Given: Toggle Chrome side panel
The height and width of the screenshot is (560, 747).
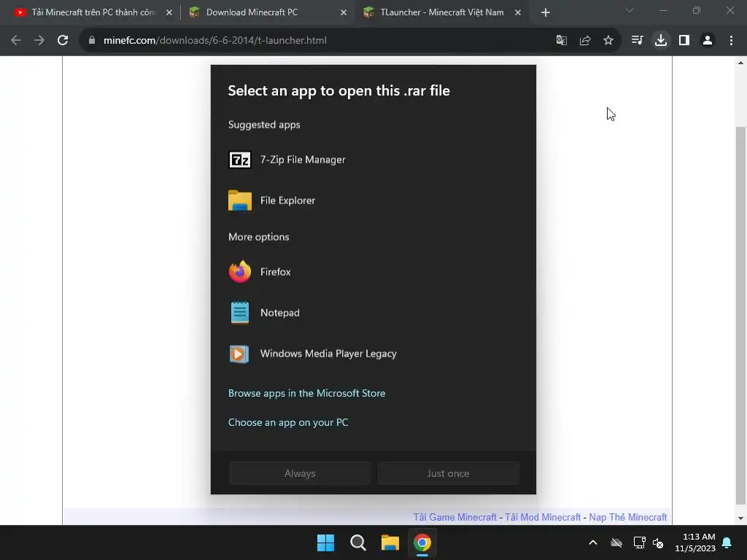Looking at the screenshot, I should (684, 41).
